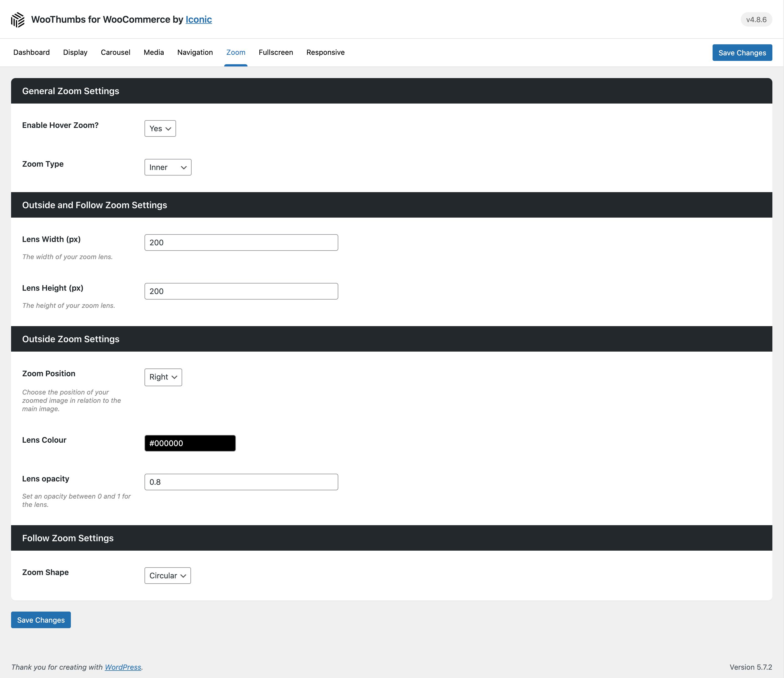Click the WooThumbs logo icon
The width and height of the screenshot is (784, 678).
coord(18,20)
